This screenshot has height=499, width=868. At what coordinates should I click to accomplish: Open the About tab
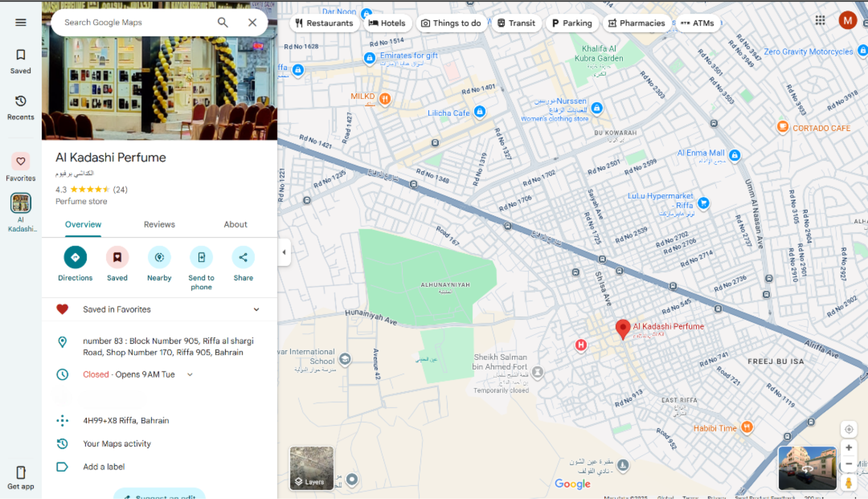[235, 224]
